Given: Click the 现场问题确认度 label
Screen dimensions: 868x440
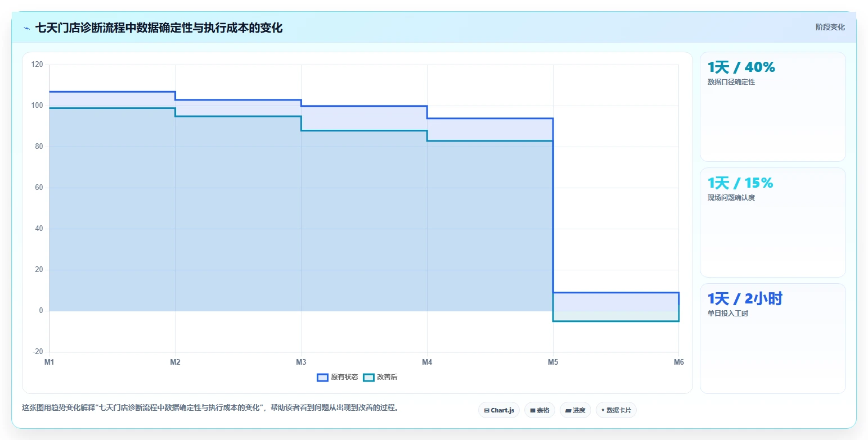Looking at the screenshot, I should (731, 198).
